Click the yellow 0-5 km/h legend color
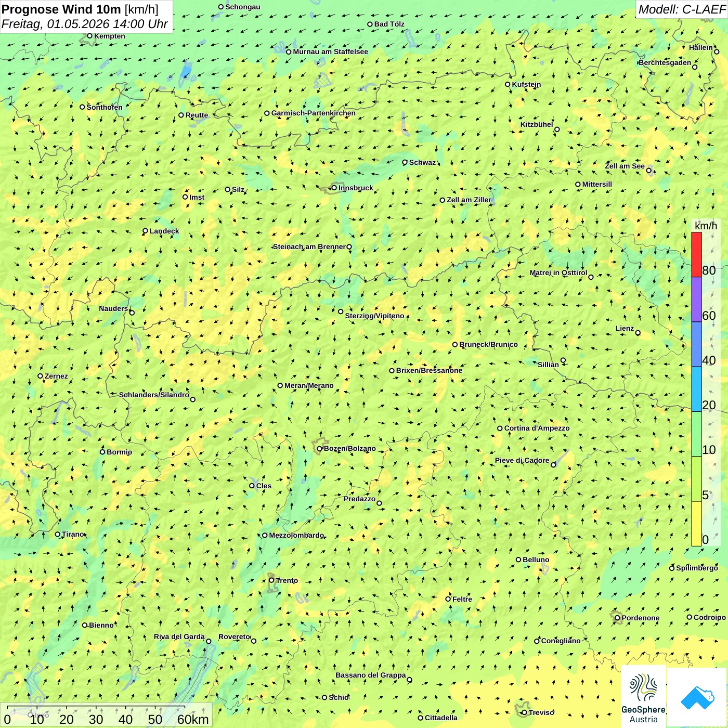 [696, 524]
